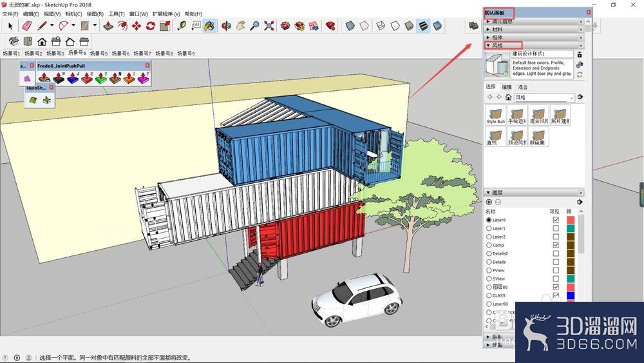Click the Zoom Extents tool
The image size is (644, 363).
click(269, 26)
